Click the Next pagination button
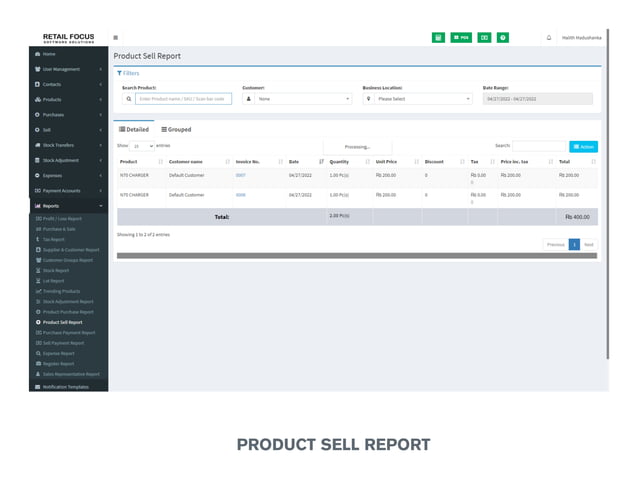This screenshot has width=638, height=493. point(589,244)
